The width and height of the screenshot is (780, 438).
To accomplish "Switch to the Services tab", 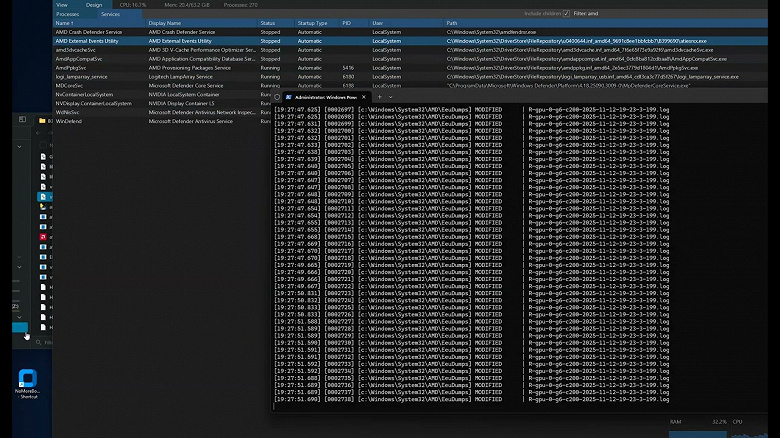I will click(109, 14).
